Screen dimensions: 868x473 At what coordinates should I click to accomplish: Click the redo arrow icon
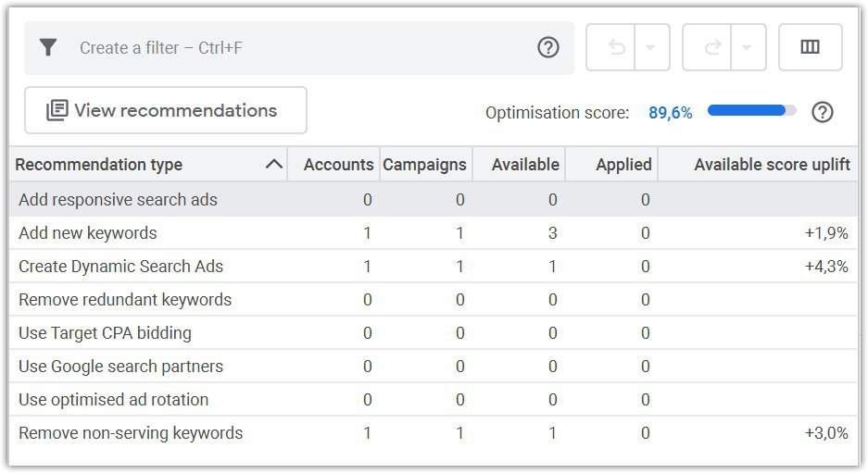pyautogui.click(x=712, y=47)
